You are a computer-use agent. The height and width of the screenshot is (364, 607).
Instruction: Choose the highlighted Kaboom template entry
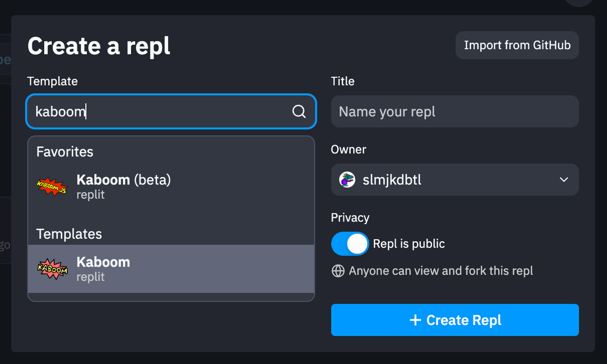(171, 269)
